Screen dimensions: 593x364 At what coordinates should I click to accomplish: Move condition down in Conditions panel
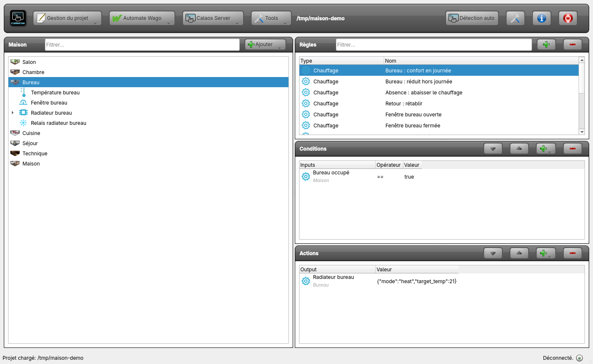(x=493, y=149)
